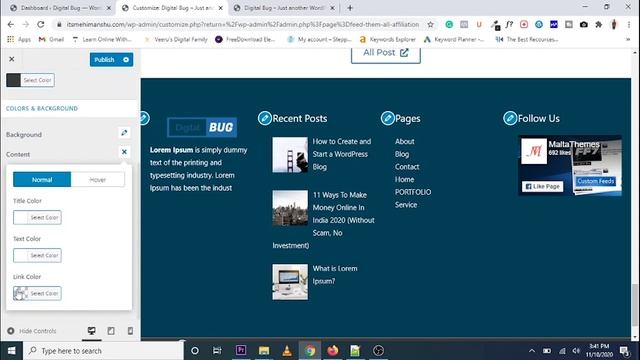Switch to tablet preview mode
Screen dimensions: 640x360
[111, 331]
